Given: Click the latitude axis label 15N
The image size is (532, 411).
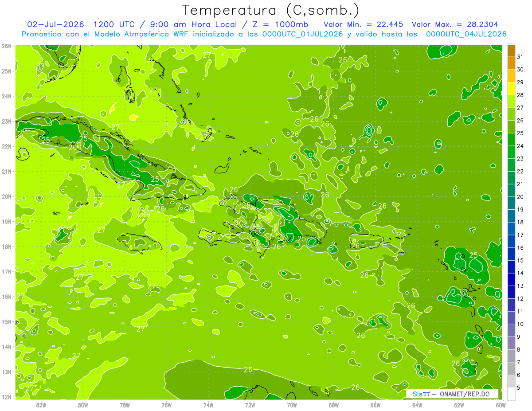Looking at the screenshot, I should click(7, 321).
